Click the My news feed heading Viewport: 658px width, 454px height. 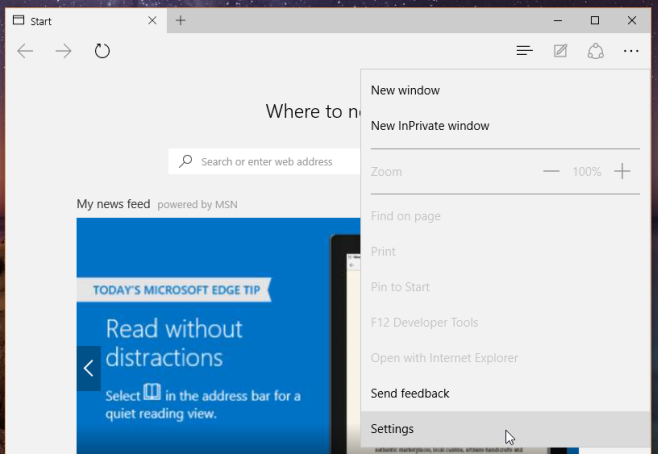(113, 204)
